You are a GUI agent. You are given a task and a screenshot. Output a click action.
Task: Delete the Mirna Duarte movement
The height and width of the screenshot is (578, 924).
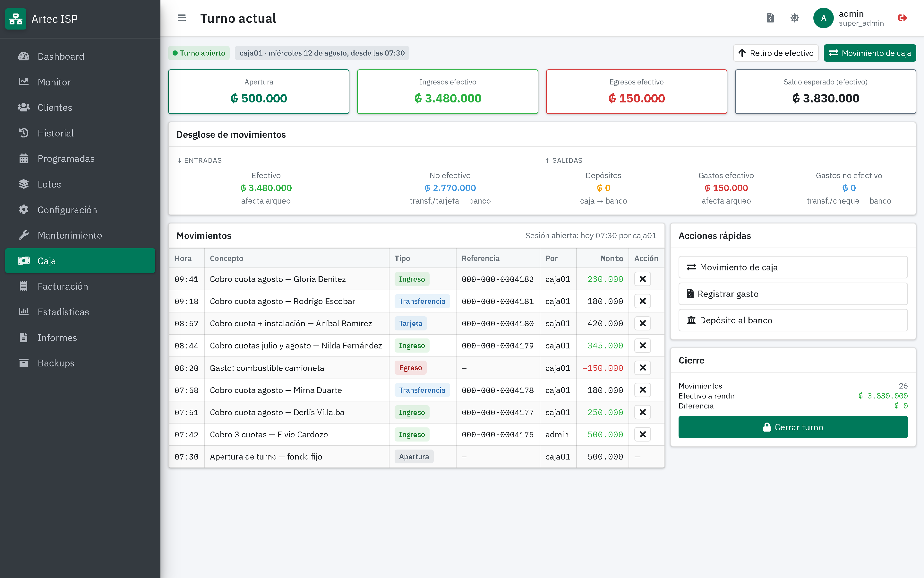coord(642,390)
